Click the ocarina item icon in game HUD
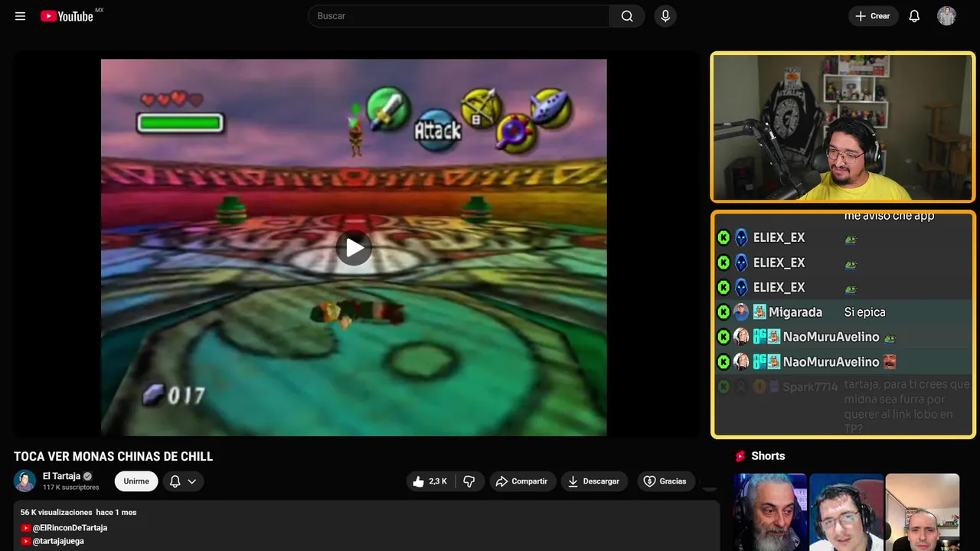Viewport: 980px width, 551px height. tap(551, 107)
